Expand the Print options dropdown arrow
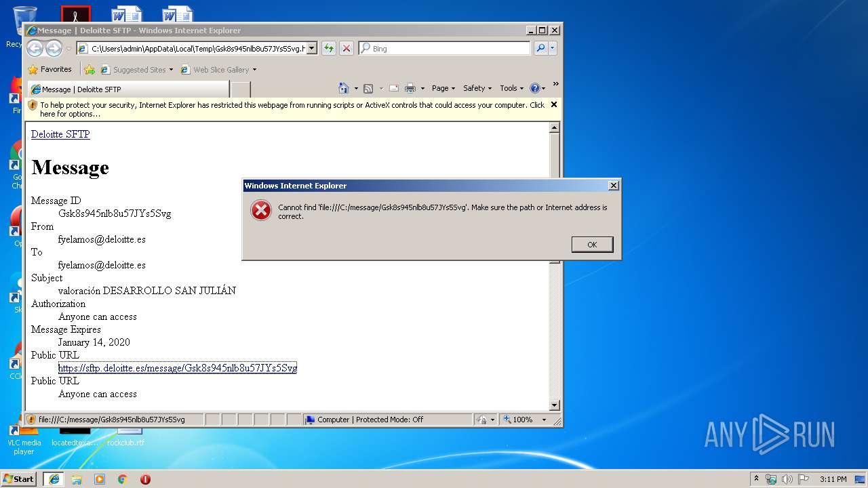868x488 pixels. 422,88
